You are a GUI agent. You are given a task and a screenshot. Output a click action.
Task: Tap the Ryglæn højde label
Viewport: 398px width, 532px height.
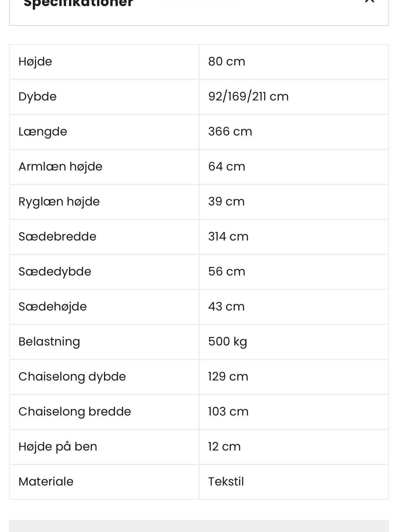[x=59, y=202]
